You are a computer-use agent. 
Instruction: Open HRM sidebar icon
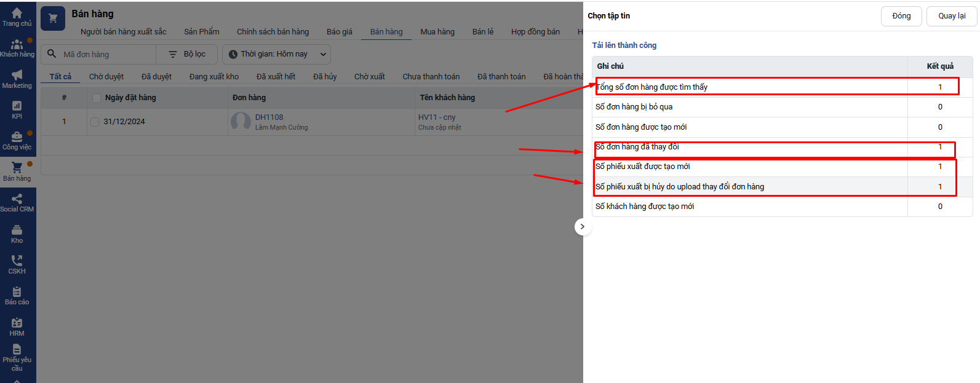click(x=17, y=323)
